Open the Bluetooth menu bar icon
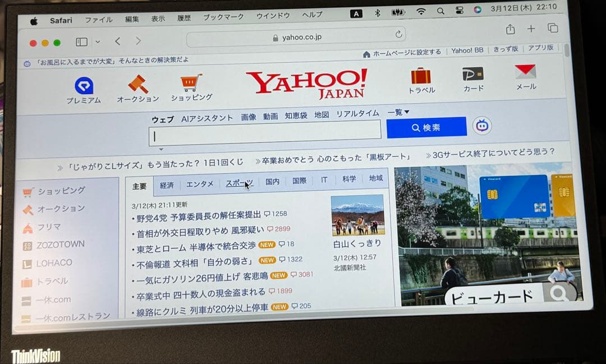This screenshot has width=606, height=364. tap(377, 13)
